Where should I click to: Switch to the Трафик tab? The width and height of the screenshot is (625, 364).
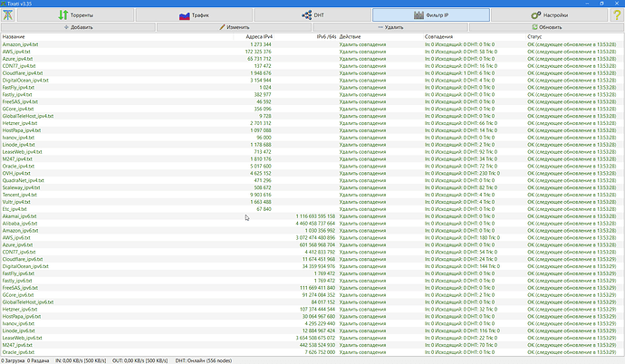(x=194, y=15)
